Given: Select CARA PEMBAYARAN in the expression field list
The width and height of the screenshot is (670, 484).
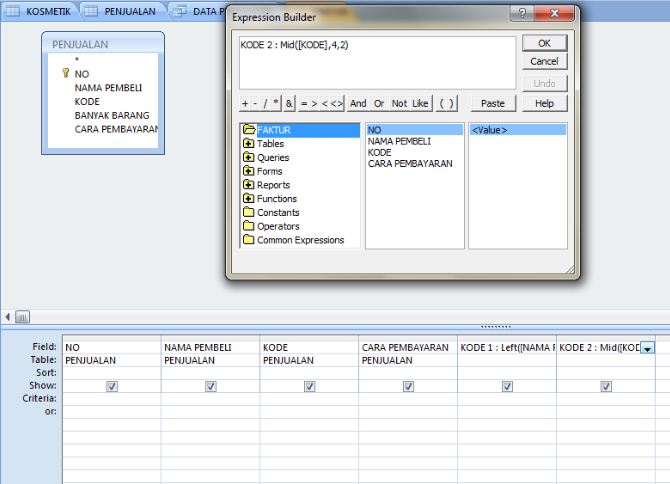Looking at the screenshot, I should coord(410,164).
